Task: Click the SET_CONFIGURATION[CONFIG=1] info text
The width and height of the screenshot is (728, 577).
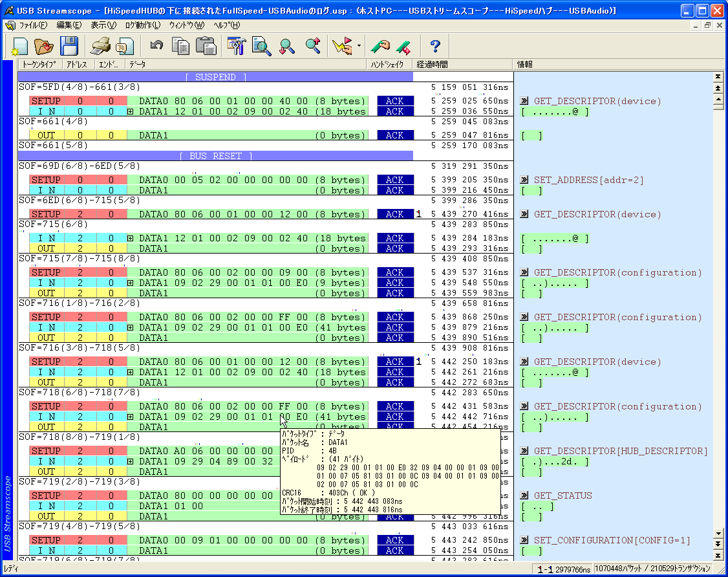Action: point(612,540)
